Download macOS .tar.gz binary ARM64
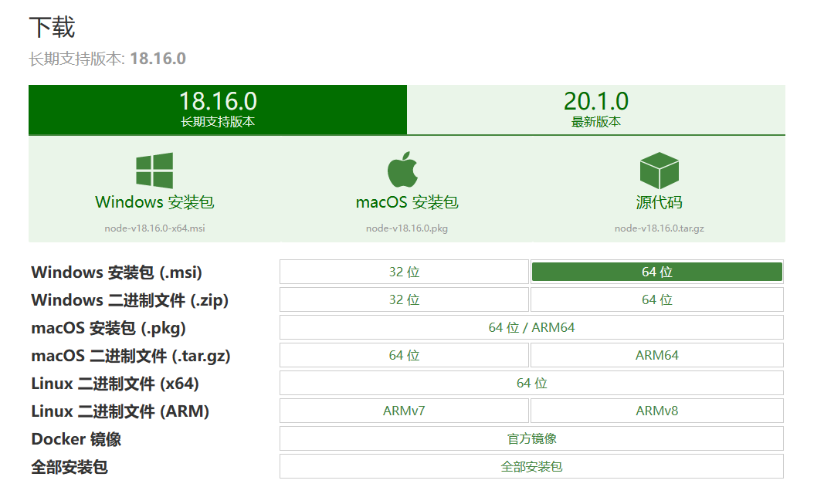824x504 pixels. pyautogui.click(x=657, y=356)
